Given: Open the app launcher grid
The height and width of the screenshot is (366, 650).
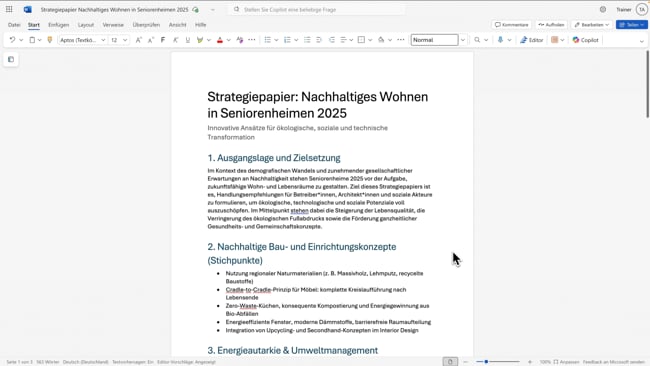Looking at the screenshot, I should pyautogui.click(x=9, y=9).
